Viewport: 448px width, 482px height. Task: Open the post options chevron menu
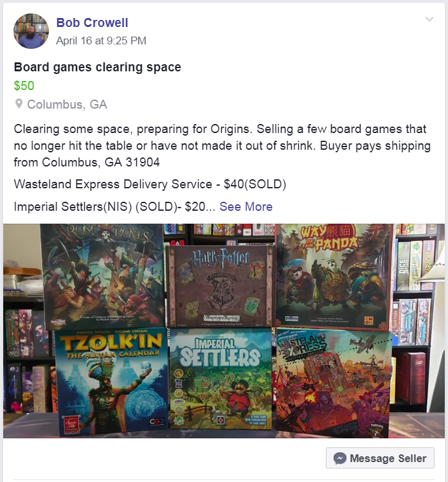click(x=429, y=19)
